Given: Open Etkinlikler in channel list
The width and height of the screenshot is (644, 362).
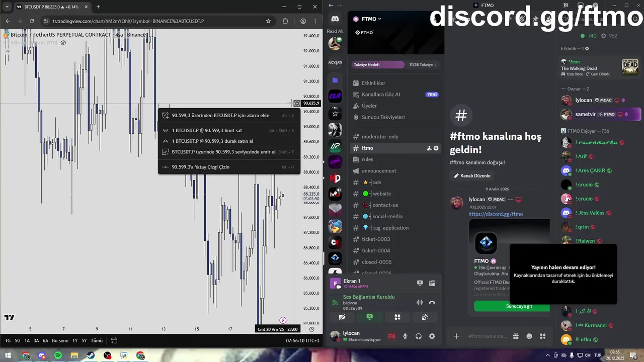Looking at the screenshot, I should click(x=395, y=83).
